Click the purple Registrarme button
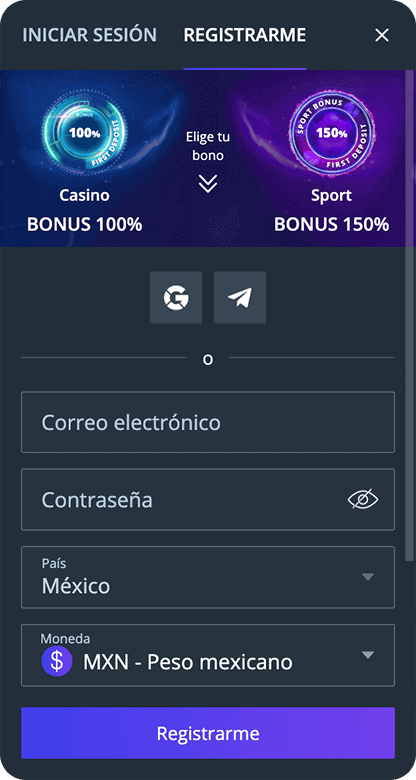This screenshot has height=780, width=416. 208,733
